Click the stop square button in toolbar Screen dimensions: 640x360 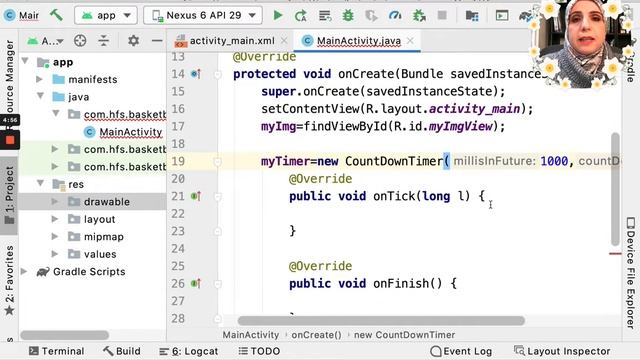[442, 16]
